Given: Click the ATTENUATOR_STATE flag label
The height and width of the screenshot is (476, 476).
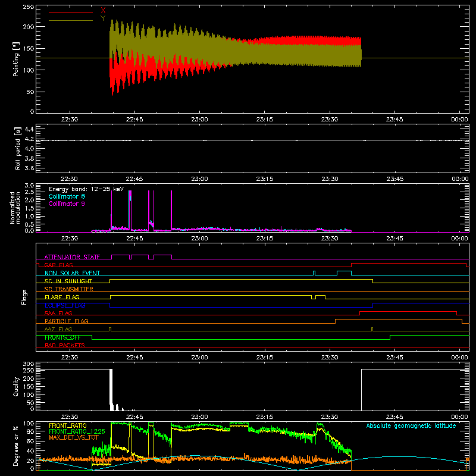Looking at the screenshot, I should coord(72,257).
